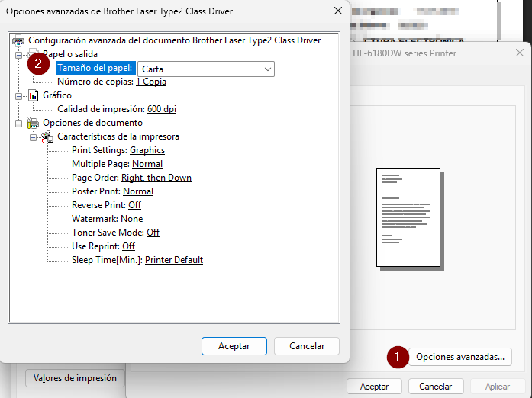
Task: Collapse the Opciones de documento node
Action: pyautogui.click(x=18, y=124)
